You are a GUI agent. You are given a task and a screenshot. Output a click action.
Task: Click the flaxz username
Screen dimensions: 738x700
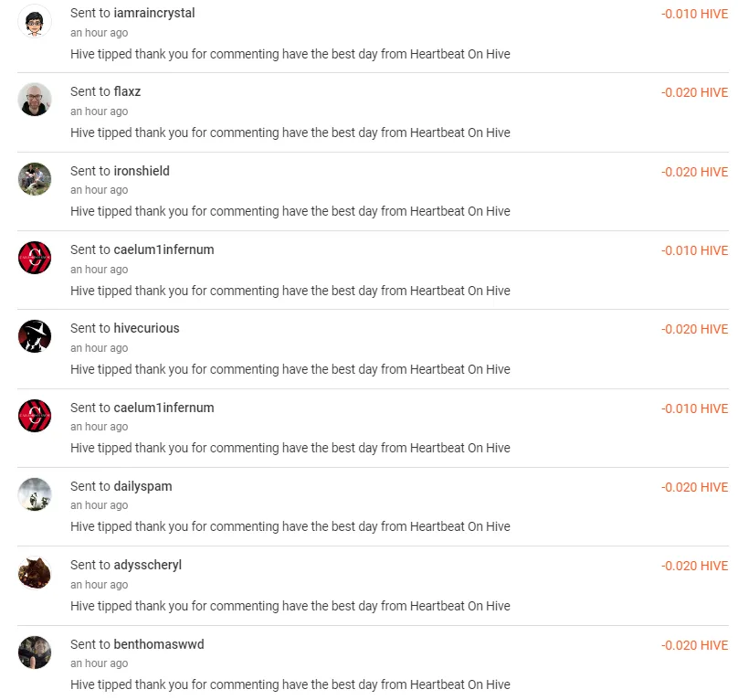127,91
